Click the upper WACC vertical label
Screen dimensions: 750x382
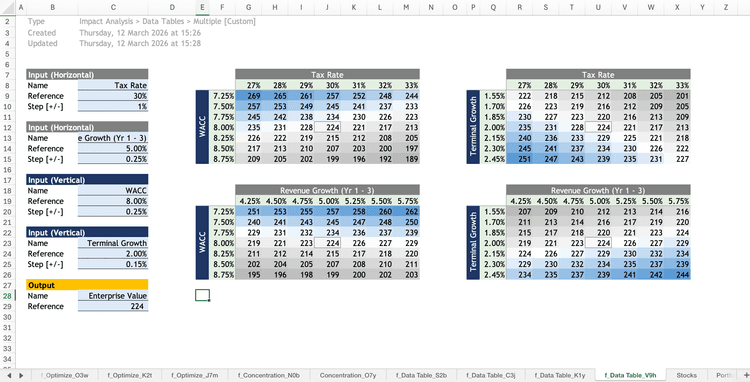pyautogui.click(x=202, y=127)
